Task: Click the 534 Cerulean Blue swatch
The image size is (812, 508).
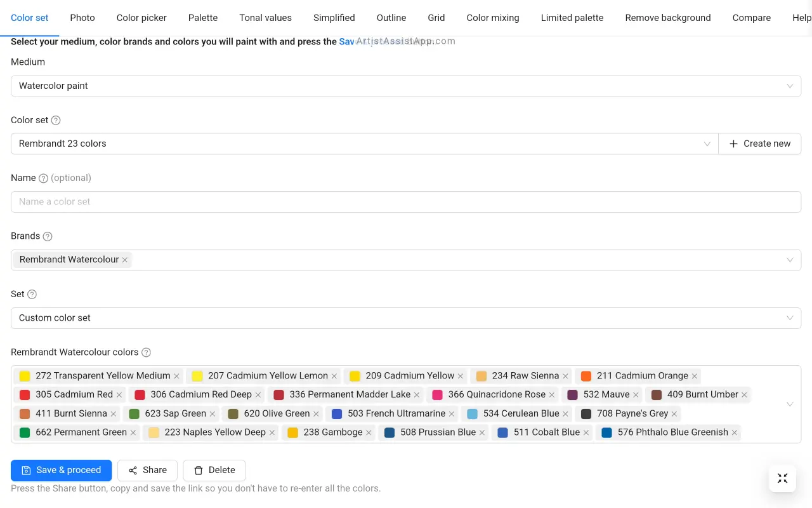Action: [x=472, y=414]
